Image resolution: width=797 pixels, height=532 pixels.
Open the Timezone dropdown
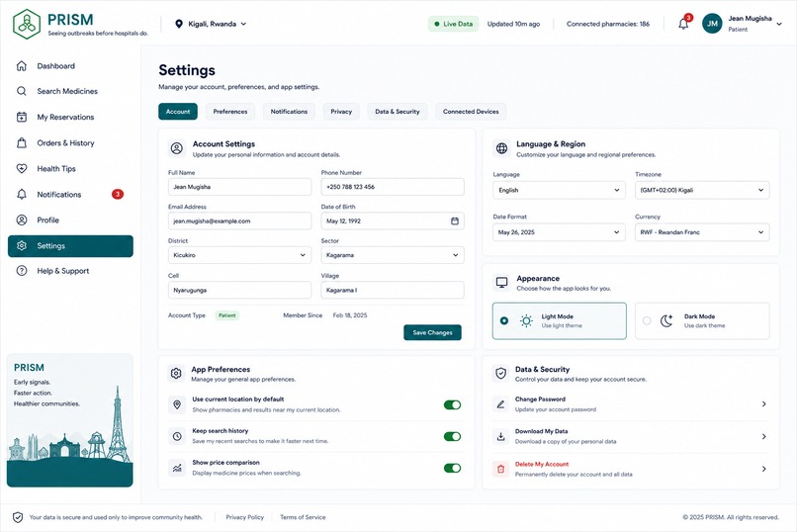(x=702, y=190)
